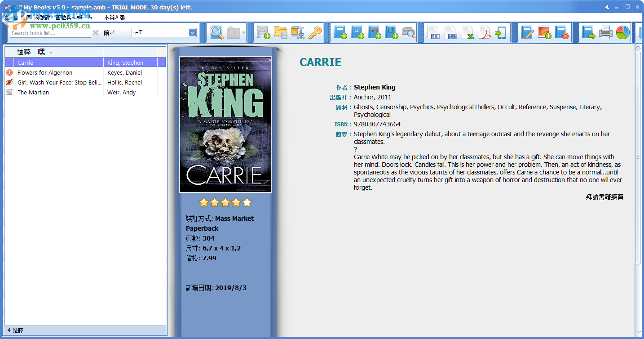This screenshot has width=644, height=339.
Task: Click page count 304
Action: point(208,238)
